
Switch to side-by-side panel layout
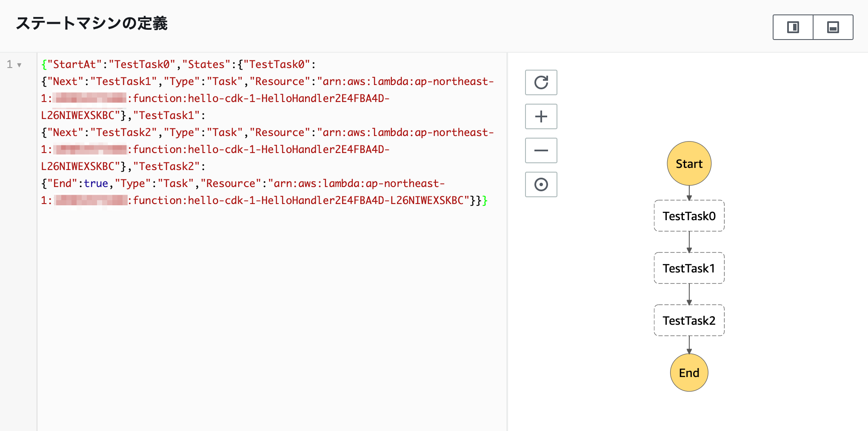click(x=792, y=27)
